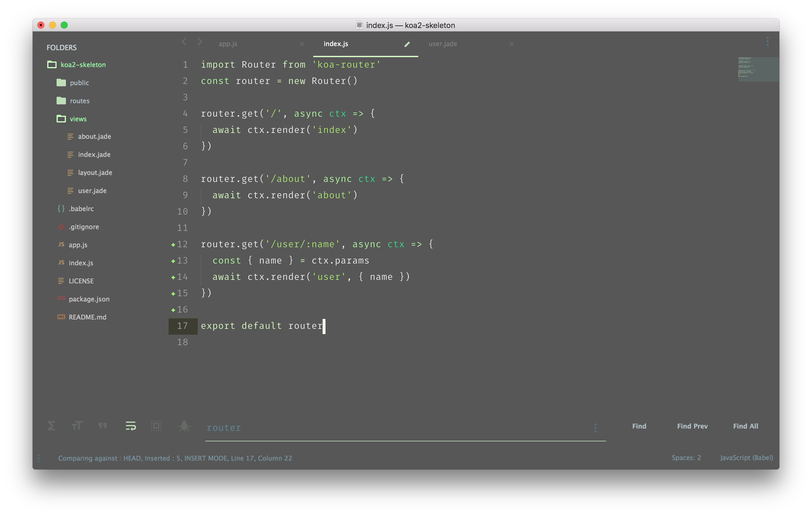812x516 pixels.
Task: Open find history dropdown dots
Action: pos(596,428)
